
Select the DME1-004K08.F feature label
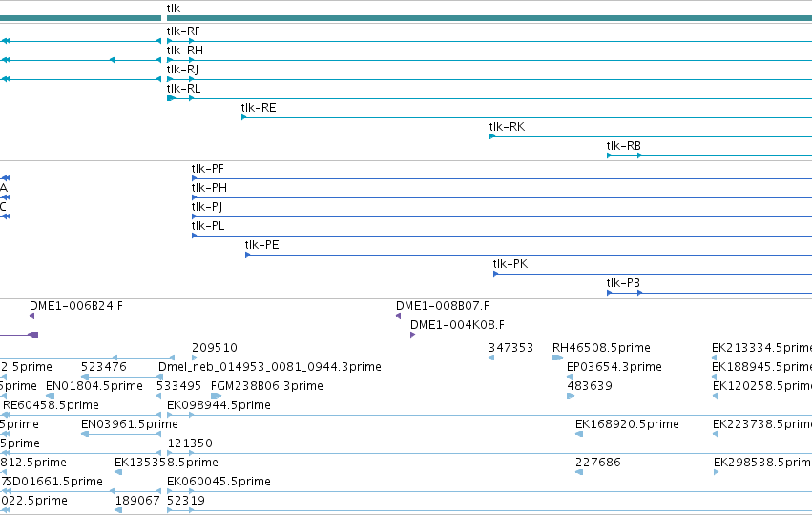click(457, 325)
